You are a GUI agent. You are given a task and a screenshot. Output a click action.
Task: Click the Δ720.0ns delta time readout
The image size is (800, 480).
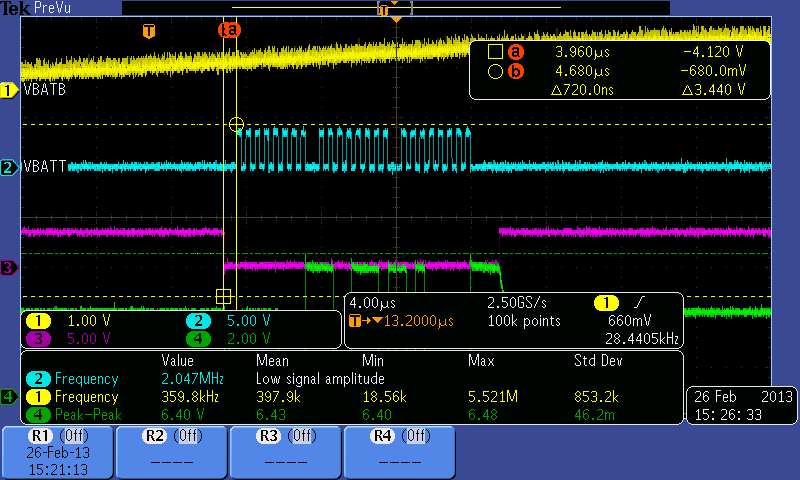point(582,90)
